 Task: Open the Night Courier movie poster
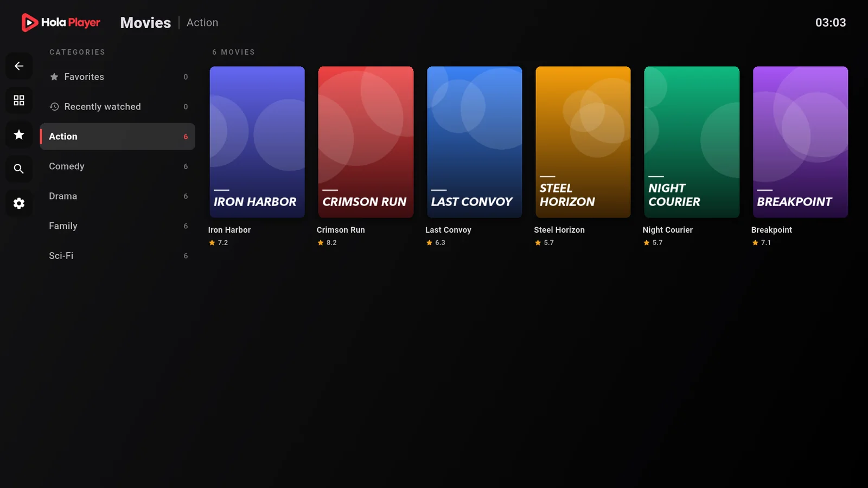(692, 142)
